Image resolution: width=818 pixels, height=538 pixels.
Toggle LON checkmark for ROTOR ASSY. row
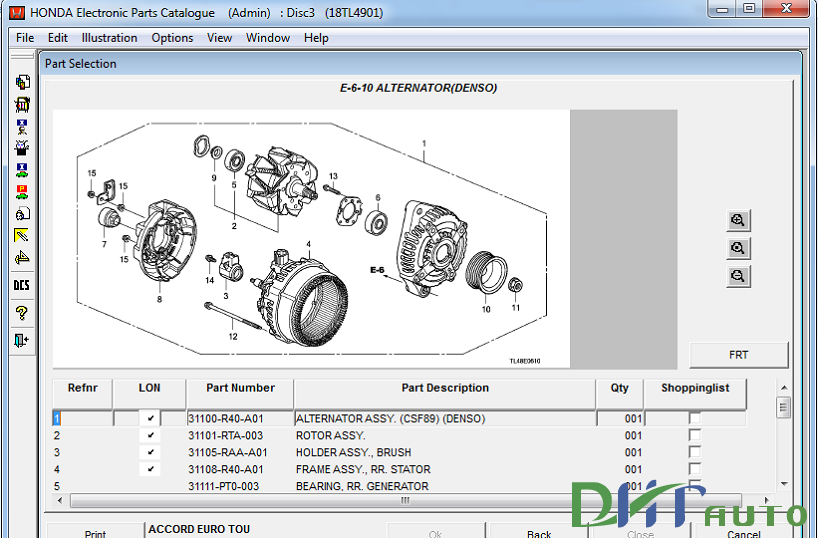150,435
